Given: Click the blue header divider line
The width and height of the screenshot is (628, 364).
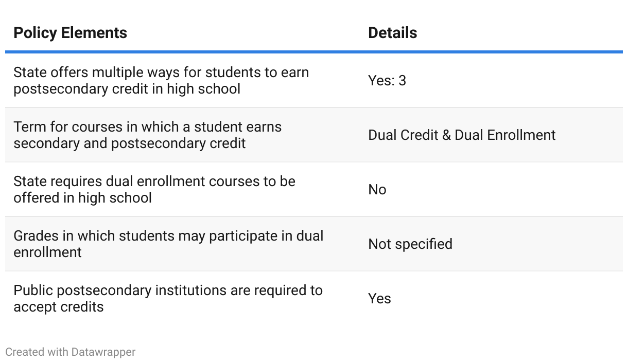Looking at the screenshot, I should coord(314,52).
